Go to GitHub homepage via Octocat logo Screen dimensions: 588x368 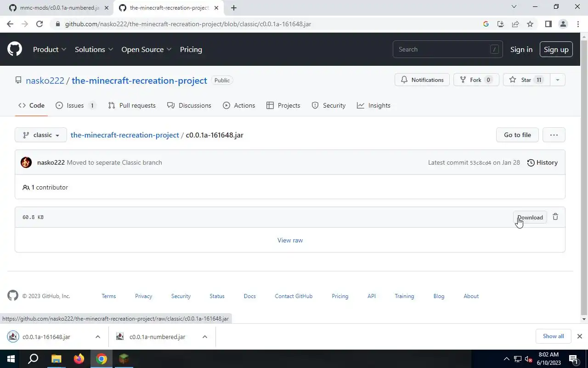click(x=15, y=49)
